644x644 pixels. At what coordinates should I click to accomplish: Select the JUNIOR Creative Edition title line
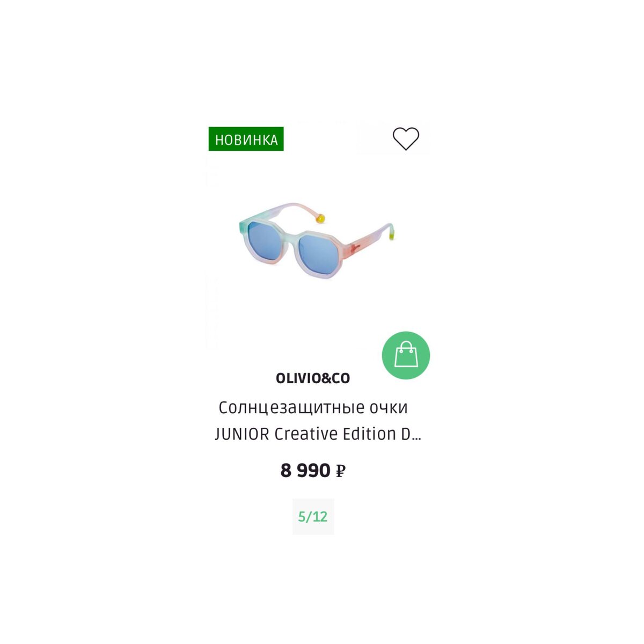point(318,434)
